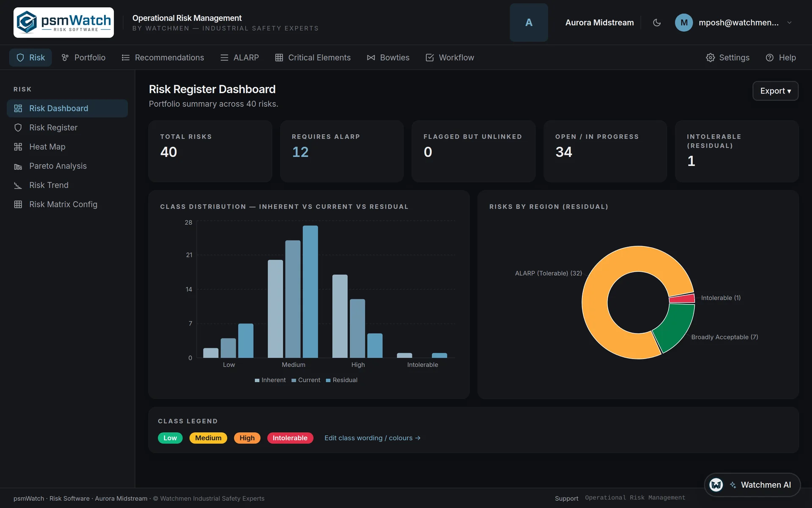Click the ALARP lines icon

[x=224, y=58]
